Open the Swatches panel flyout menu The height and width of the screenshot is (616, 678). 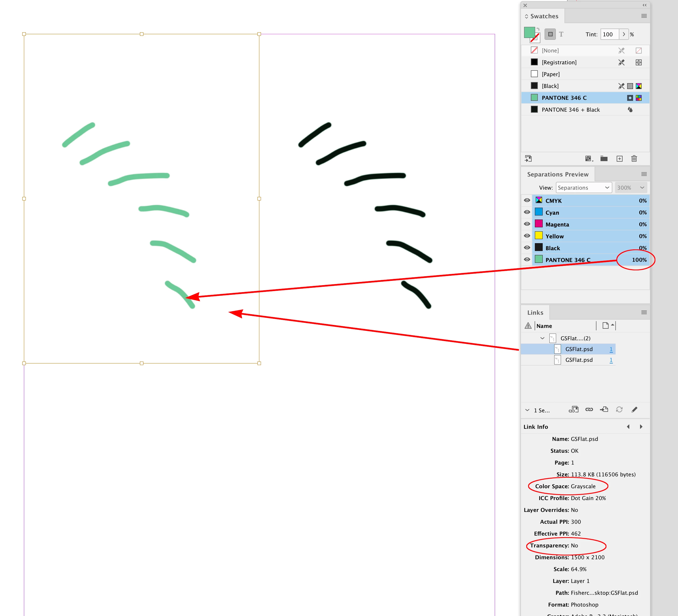(x=644, y=16)
